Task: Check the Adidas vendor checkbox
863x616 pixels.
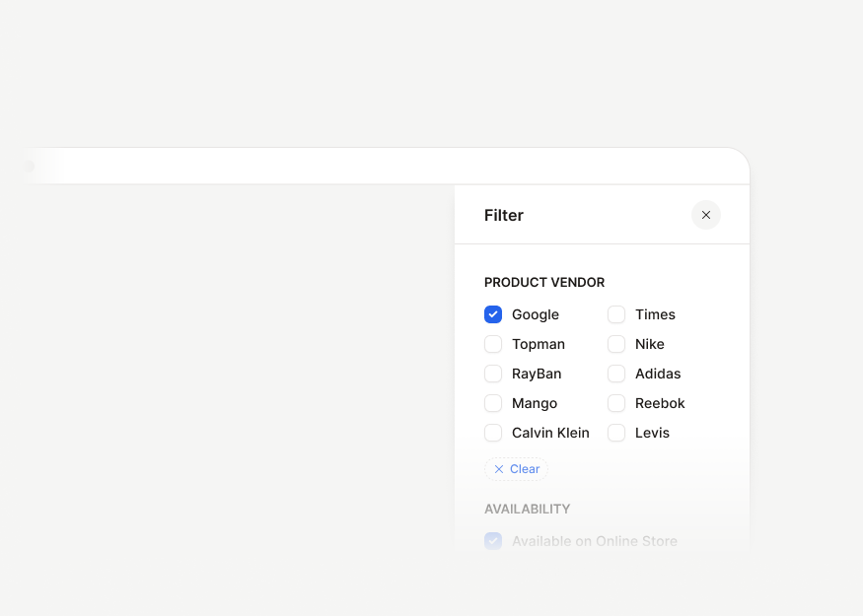Action: 616,374
